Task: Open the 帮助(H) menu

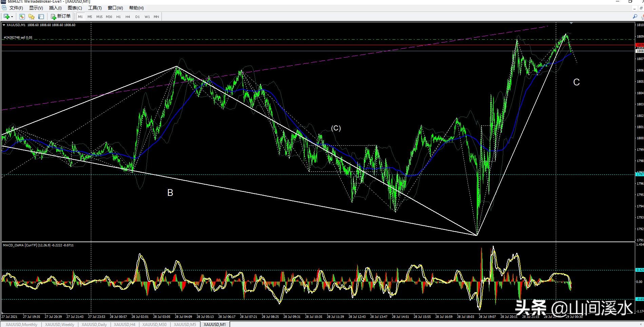Action: [x=136, y=8]
